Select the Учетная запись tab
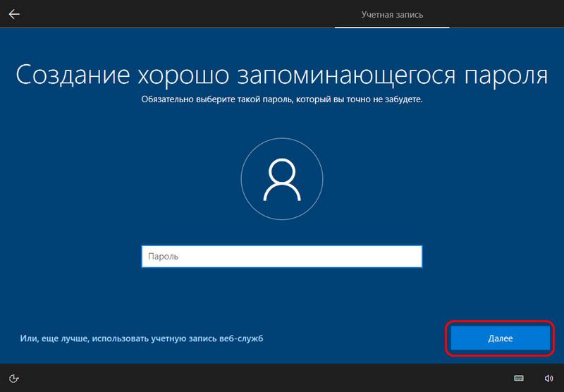Viewport: 564px width, 392px height. click(392, 15)
